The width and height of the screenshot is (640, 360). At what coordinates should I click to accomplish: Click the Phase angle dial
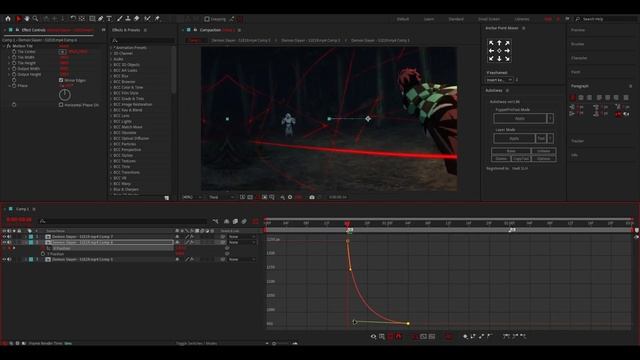coord(64,95)
